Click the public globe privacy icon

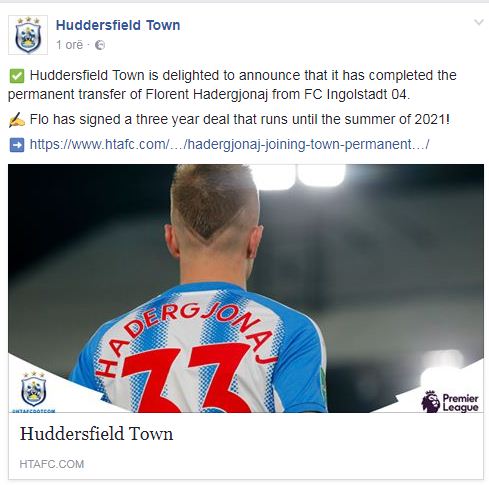click(x=100, y=45)
